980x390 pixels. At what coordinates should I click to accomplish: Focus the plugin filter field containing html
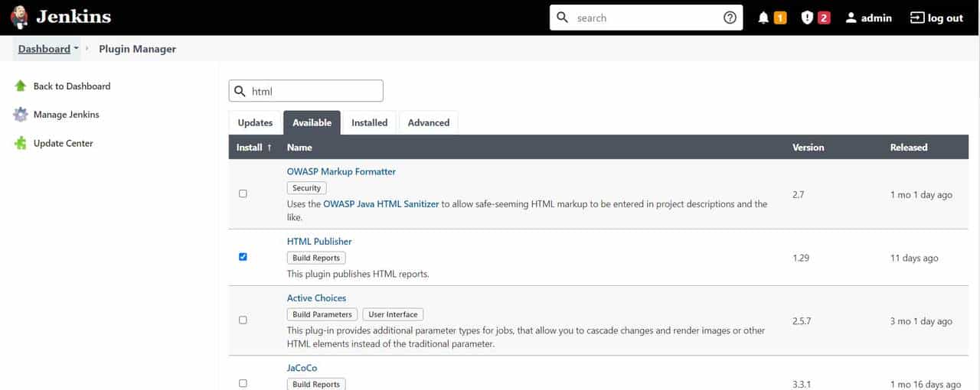tap(305, 91)
